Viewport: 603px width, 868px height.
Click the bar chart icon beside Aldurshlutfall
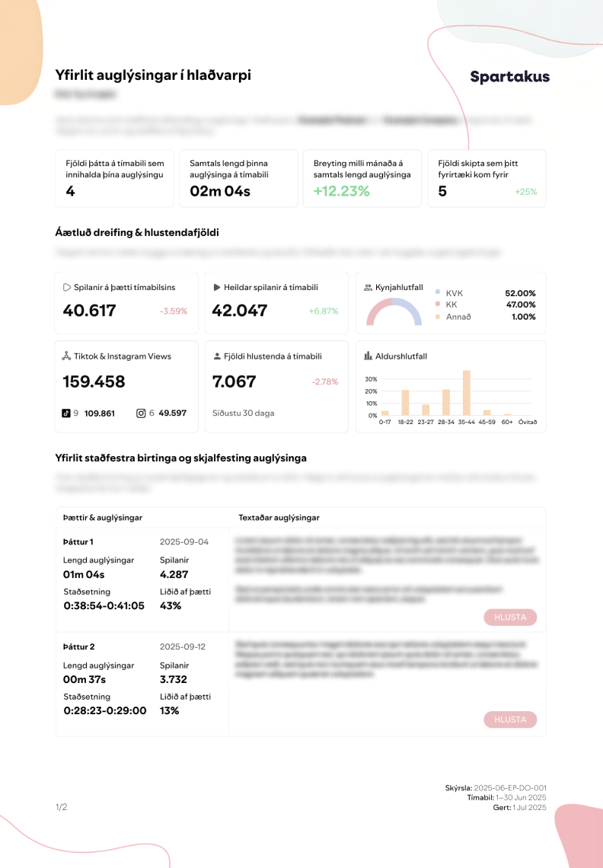pyautogui.click(x=368, y=356)
